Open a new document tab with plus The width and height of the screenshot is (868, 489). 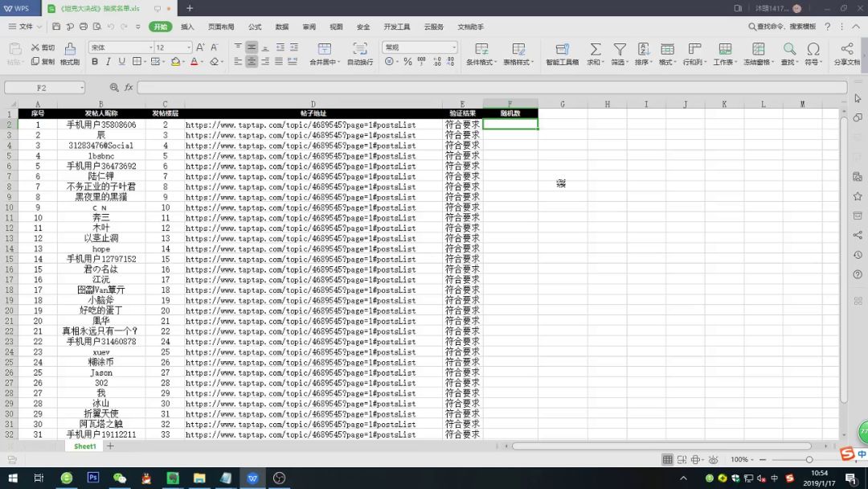click(x=190, y=8)
